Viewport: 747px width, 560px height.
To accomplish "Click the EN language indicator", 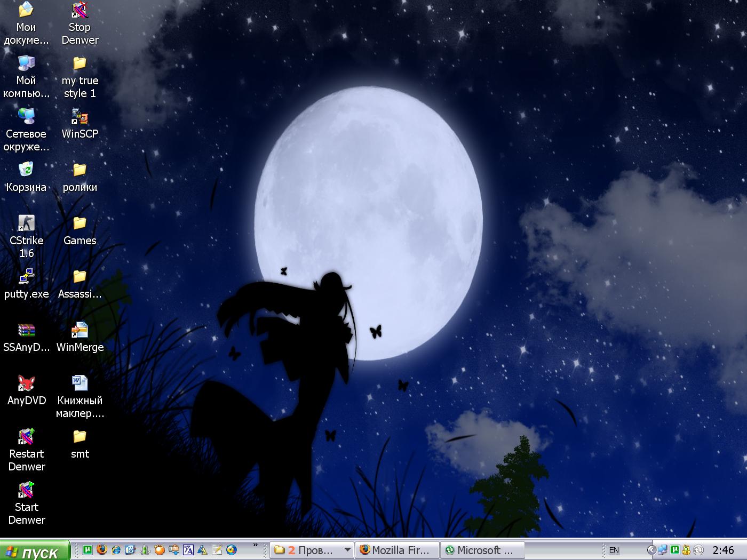I will point(614,550).
